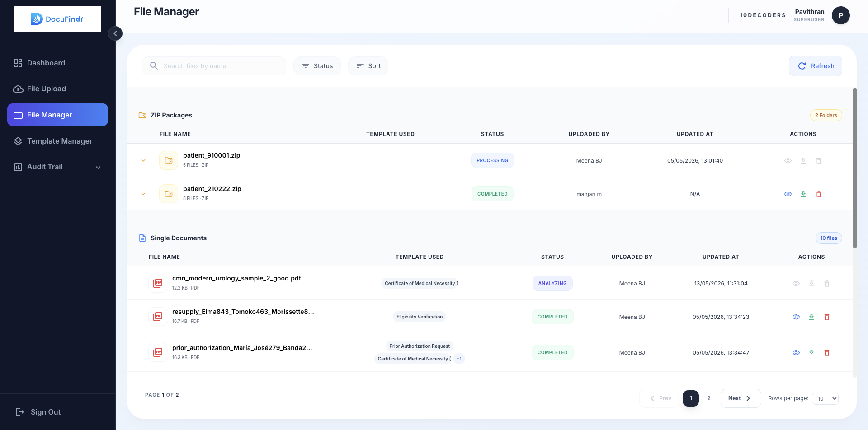Screen dimensions: 868x430
Task: Click the resupply_Elma843 PDF icon
Action: [158, 317]
